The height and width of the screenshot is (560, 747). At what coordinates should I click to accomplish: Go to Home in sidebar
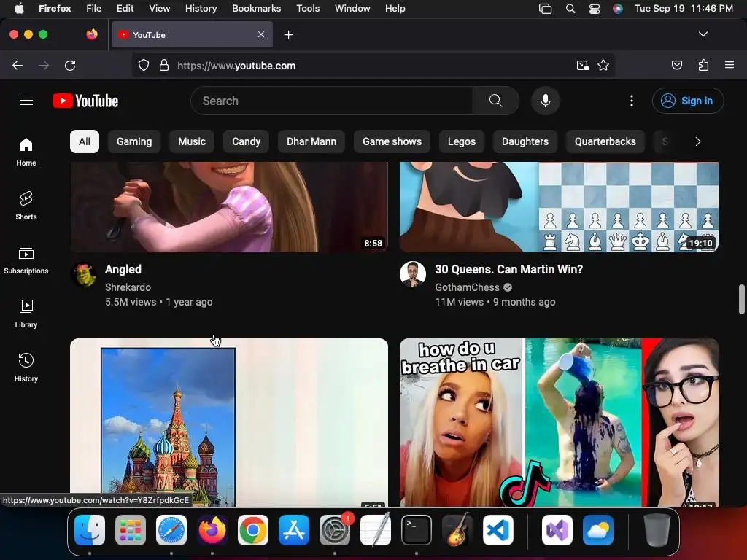point(26,152)
